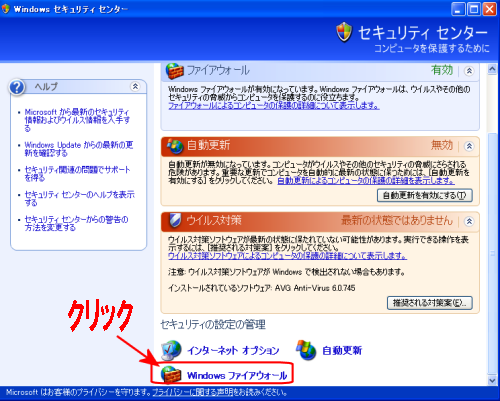Screen dimensions: 500x401
Task: Close the Security Center window
Action: pyautogui.click(x=490, y=9)
